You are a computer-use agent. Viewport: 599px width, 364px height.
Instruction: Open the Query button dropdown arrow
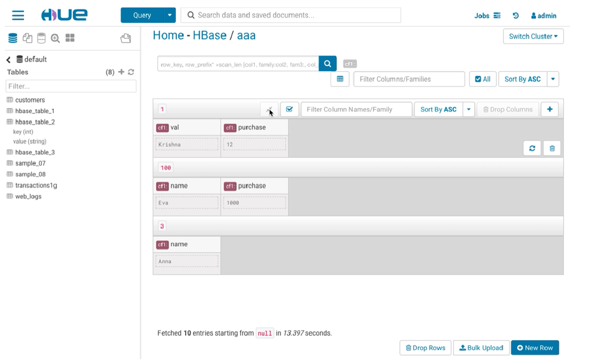pos(170,15)
